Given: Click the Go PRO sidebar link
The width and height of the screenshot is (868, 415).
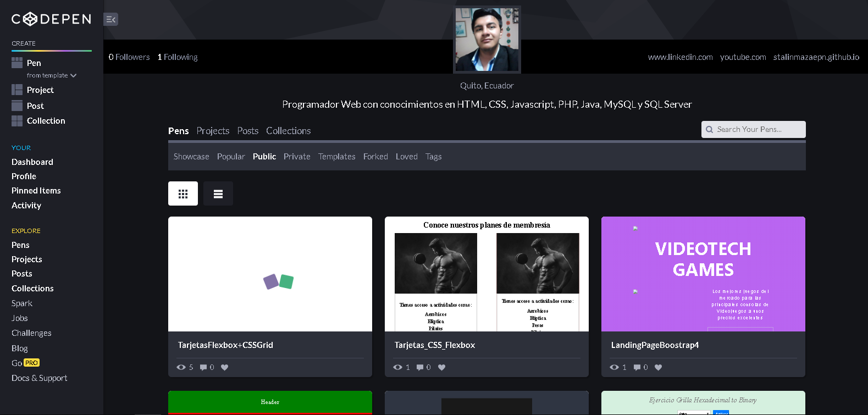Looking at the screenshot, I should pyautogui.click(x=25, y=363).
